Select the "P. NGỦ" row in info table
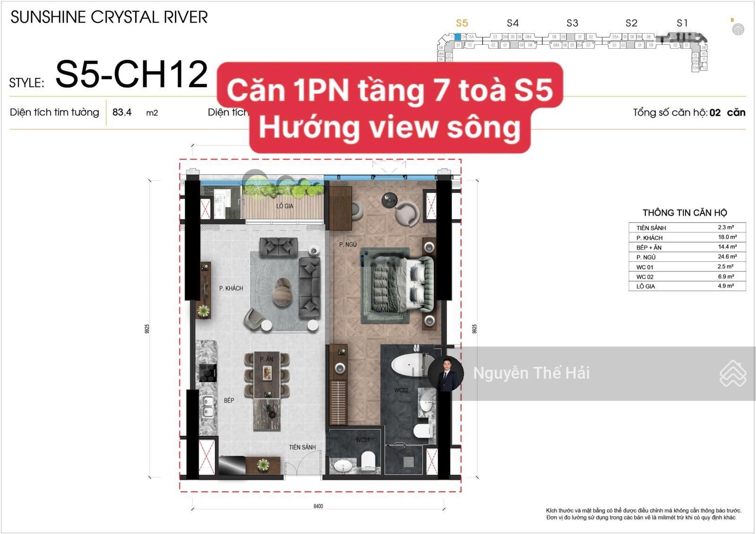This screenshot has height=534, width=756. tap(687, 257)
